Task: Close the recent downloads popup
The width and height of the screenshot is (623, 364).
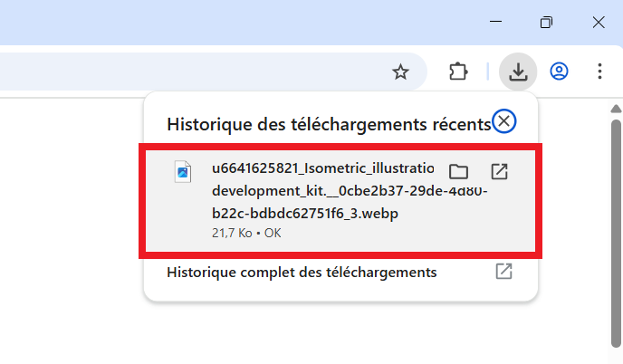Action: point(504,121)
